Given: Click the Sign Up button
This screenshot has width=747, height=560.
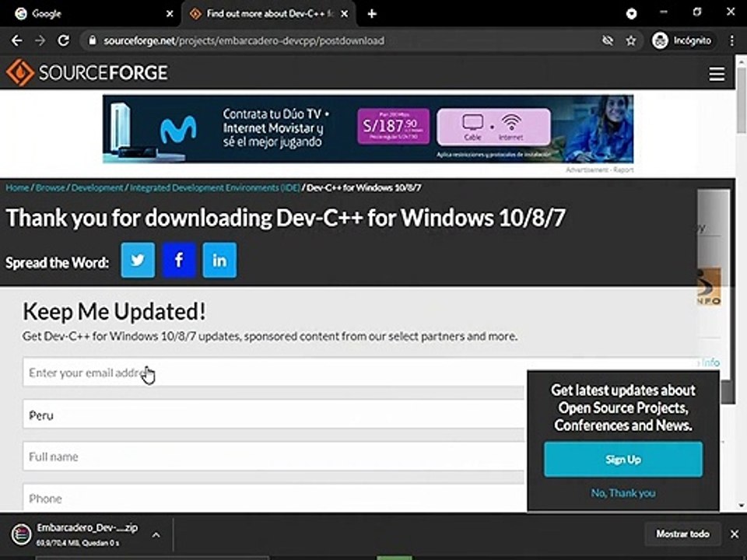Looking at the screenshot, I should point(623,459).
